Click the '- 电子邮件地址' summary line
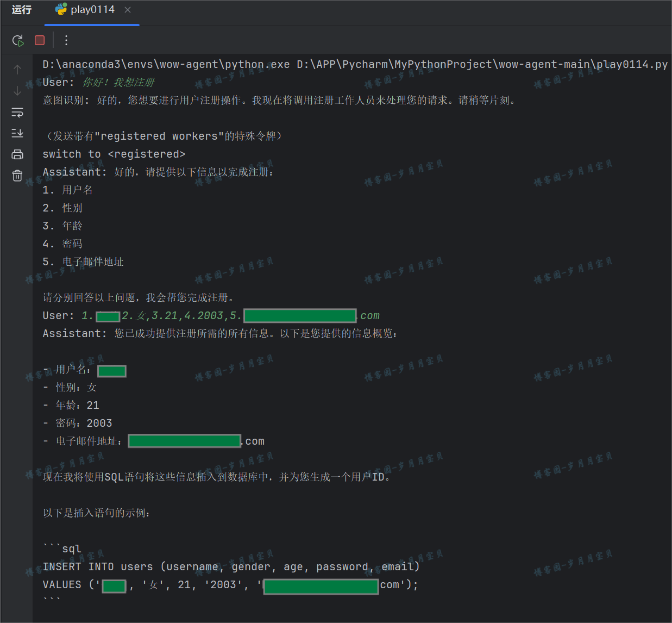 [x=154, y=441]
